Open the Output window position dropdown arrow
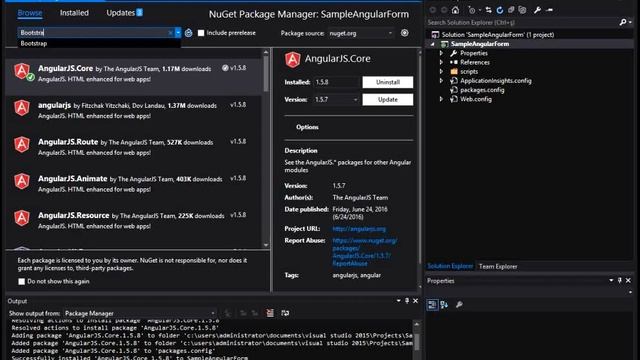 point(398,301)
